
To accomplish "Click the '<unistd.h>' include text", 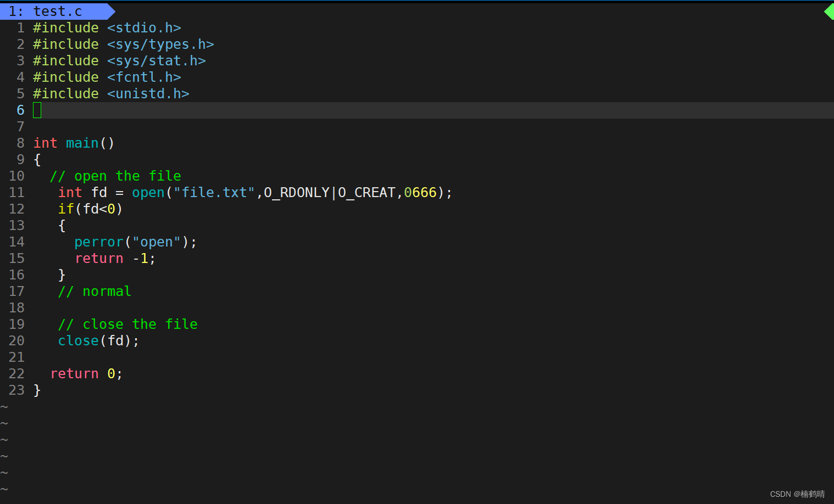I will (x=148, y=94).
